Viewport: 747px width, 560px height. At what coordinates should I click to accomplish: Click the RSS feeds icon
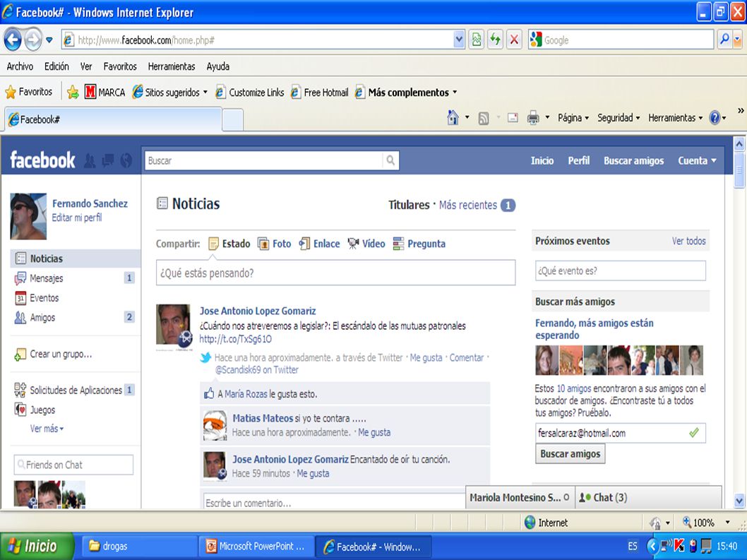[x=484, y=118]
